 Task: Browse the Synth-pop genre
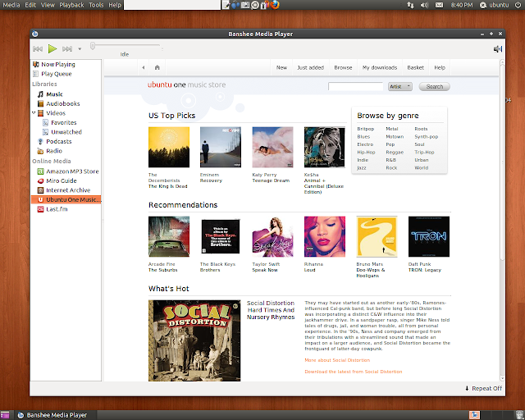click(427, 137)
